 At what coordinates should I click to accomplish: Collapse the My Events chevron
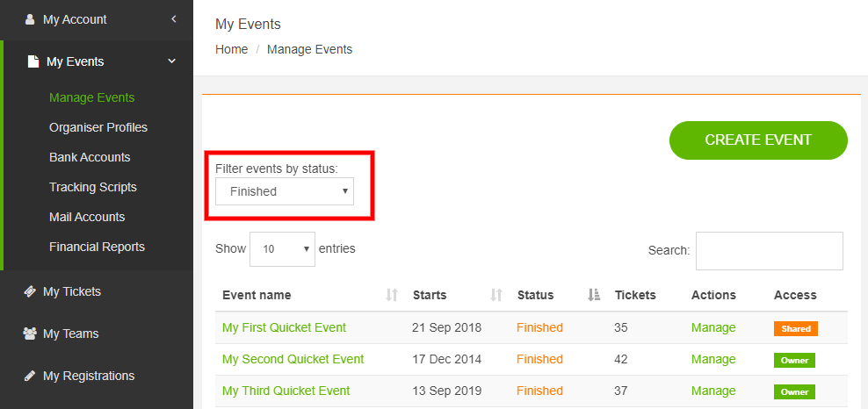(x=172, y=61)
